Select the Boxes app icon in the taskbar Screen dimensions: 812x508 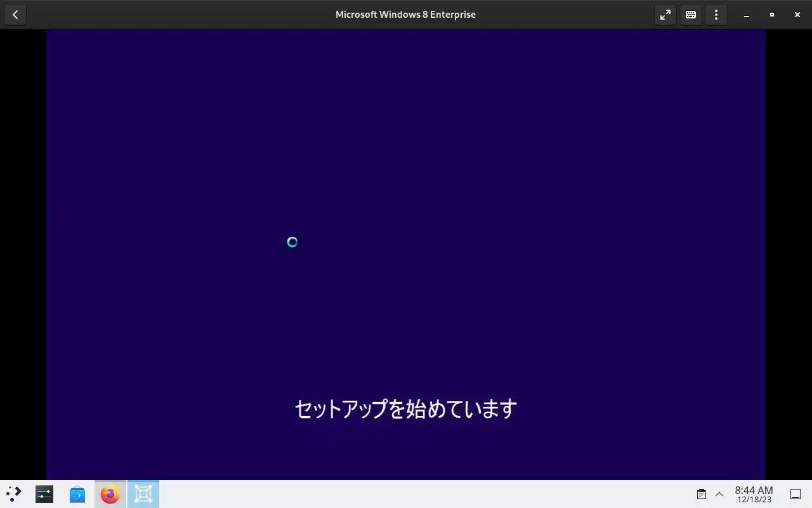(143, 494)
